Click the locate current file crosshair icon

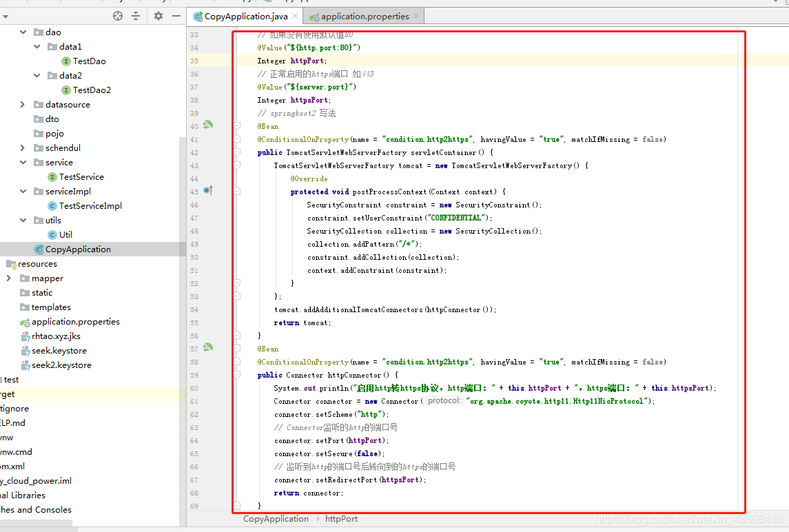118,16
